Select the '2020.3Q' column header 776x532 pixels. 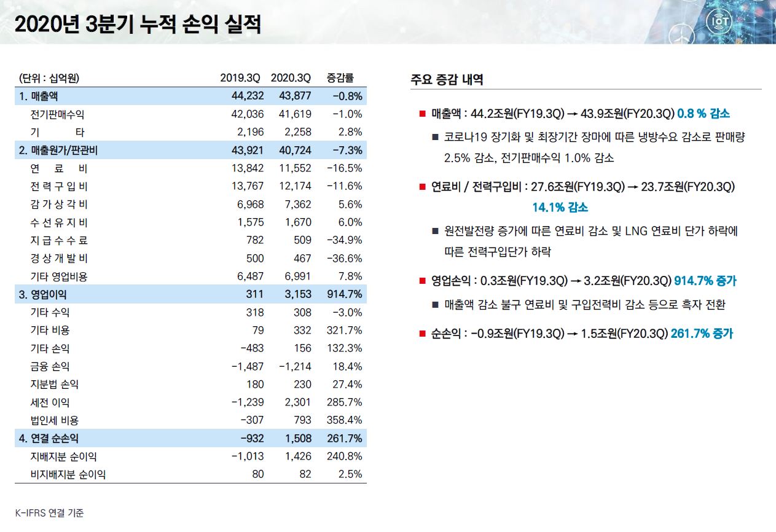pos(291,79)
